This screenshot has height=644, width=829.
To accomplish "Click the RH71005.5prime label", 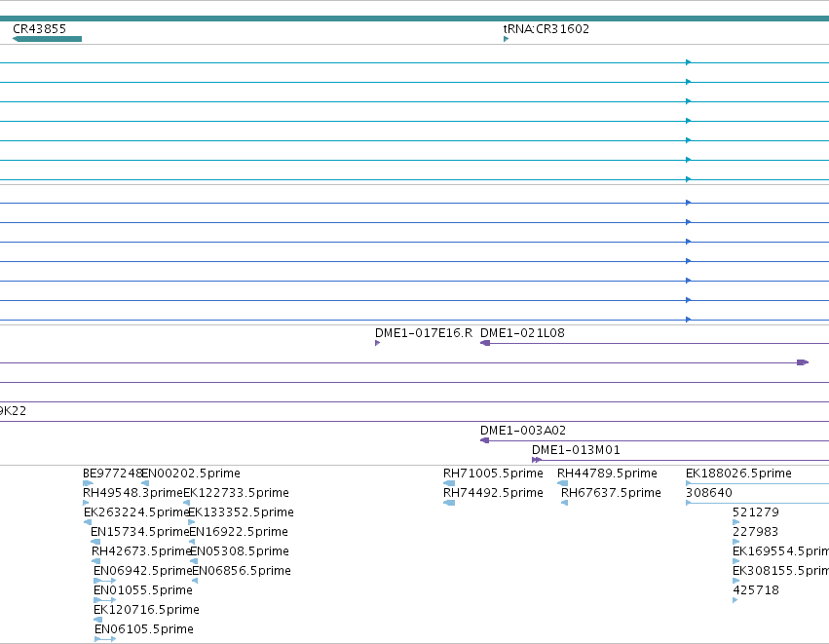I will pos(493,473).
